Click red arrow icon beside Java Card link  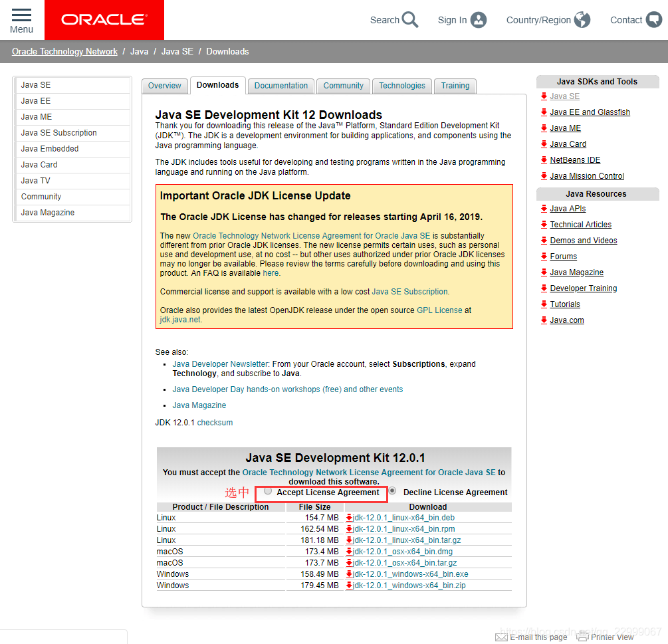pos(544,144)
